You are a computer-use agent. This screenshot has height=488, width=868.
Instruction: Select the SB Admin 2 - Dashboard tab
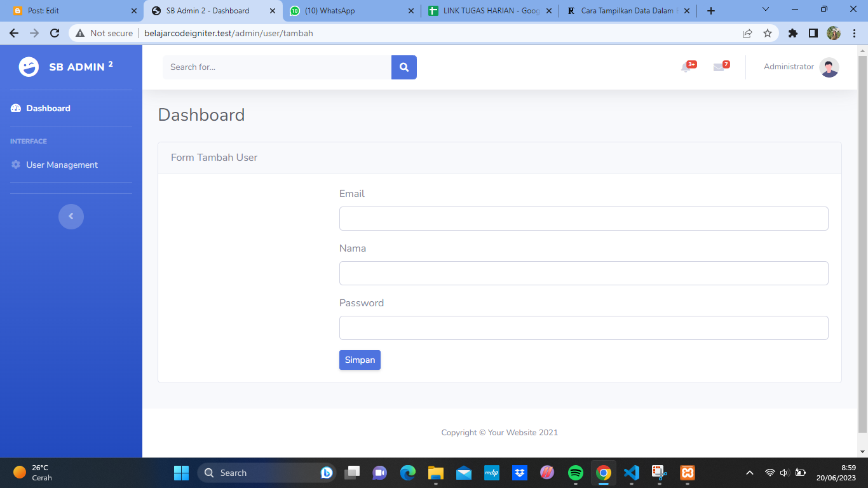[214, 11]
